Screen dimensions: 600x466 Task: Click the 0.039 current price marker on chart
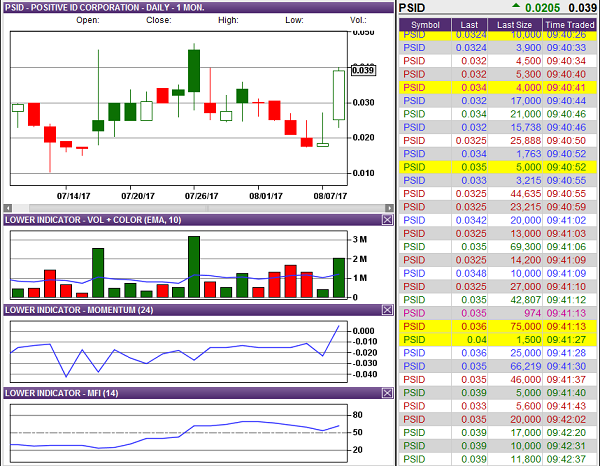363,70
